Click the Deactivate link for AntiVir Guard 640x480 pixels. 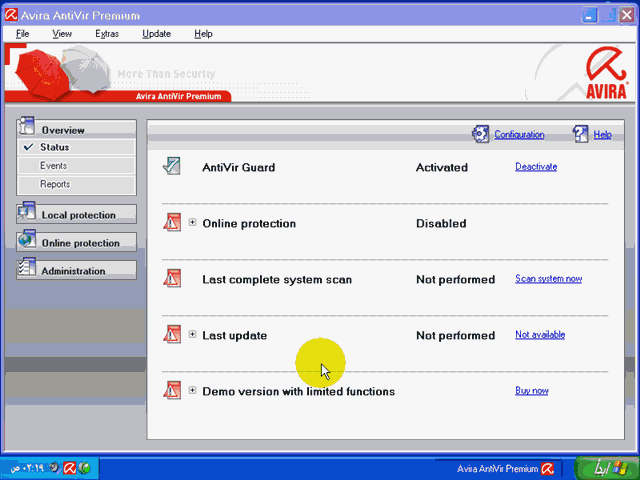(x=536, y=167)
